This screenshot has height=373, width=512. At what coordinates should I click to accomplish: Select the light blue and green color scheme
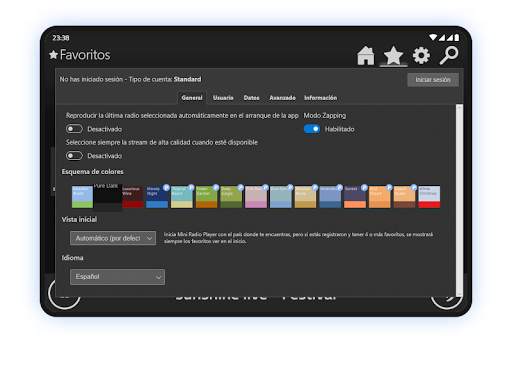pyautogui.click(x=82, y=197)
